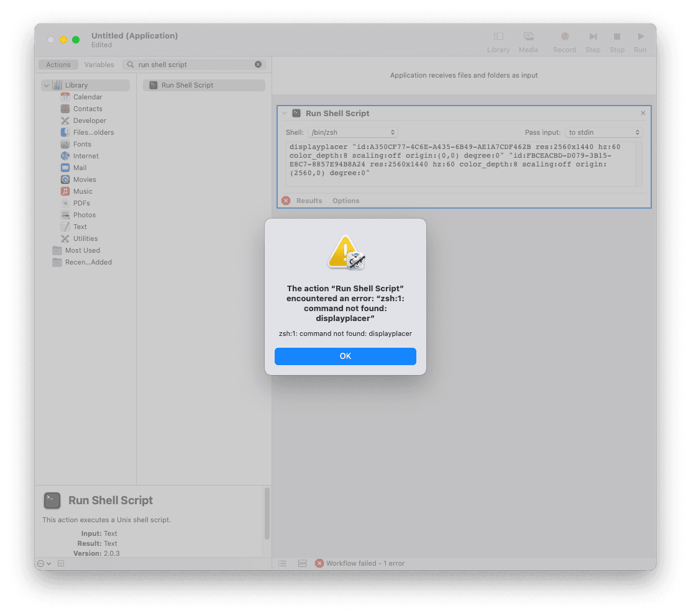Open the Pass input dropdown
691x616 pixels.
point(604,132)
